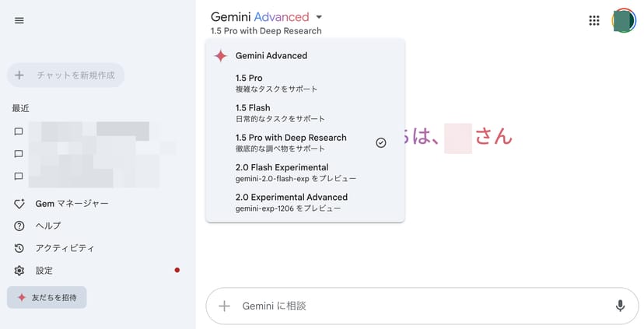Image resolution: width=644 pixels, height=329 pixels.
Task: Open the Google apps grid
Action: (594, 21)
